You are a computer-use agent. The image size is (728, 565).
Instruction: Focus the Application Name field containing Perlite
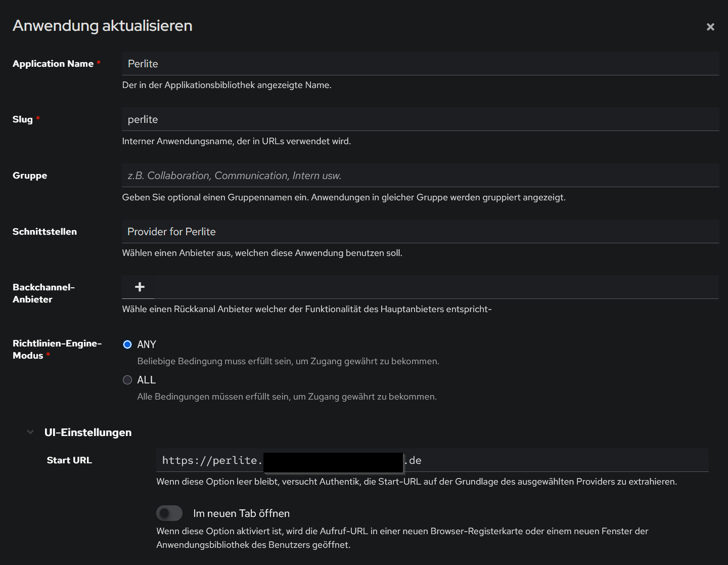click(x=420, y=64)
